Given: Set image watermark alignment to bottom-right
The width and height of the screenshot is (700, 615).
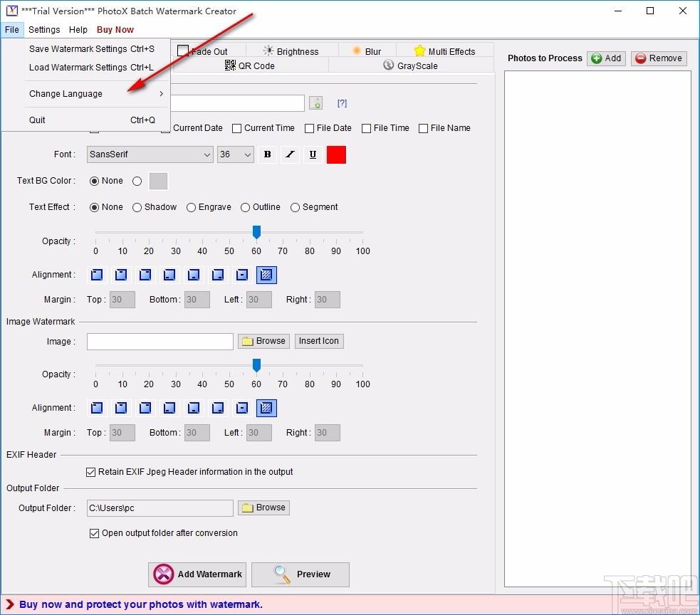Looking at the screenshot, I should (x=218, y=408).
